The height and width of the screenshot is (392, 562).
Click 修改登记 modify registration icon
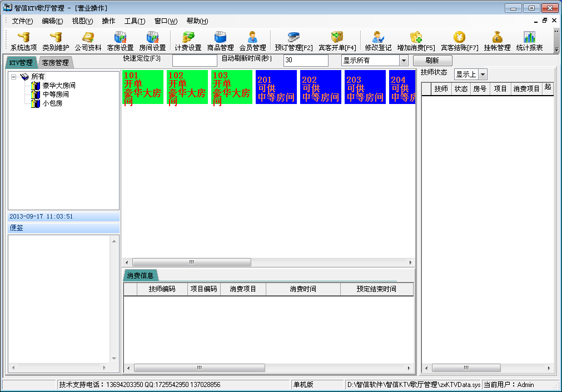pyautogui.click(x=378, y=41)
